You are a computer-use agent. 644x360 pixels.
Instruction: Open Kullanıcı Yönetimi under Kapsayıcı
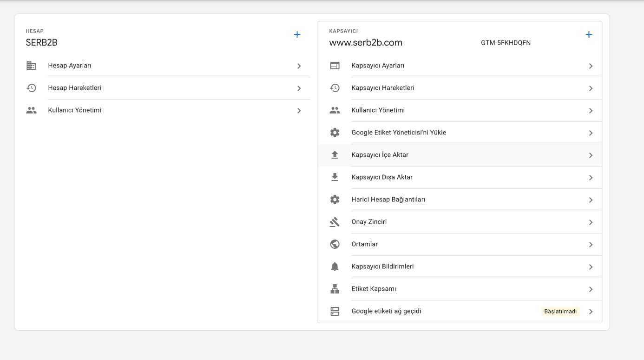[x=378, y=110]
